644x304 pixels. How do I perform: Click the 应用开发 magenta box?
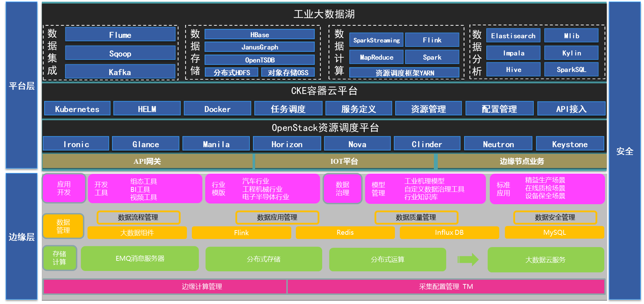[x=64, y=188]
